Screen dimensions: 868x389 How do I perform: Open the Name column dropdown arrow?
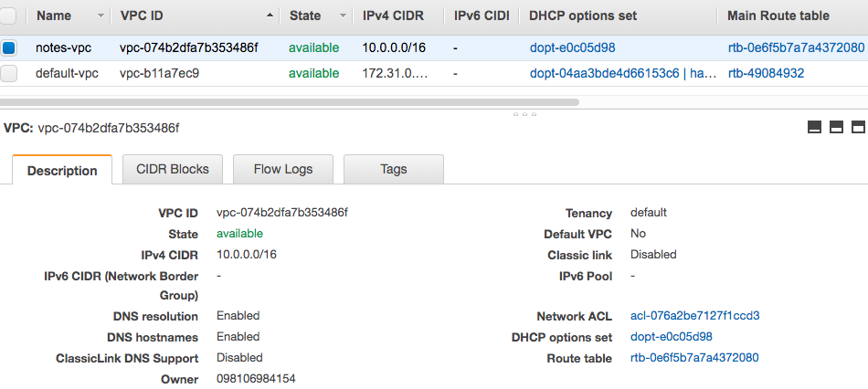pos(100,16)
